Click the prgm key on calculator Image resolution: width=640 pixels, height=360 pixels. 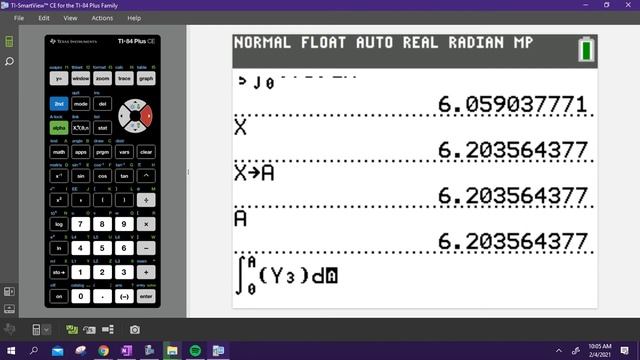pyautogui.click(x=102, y=152)
